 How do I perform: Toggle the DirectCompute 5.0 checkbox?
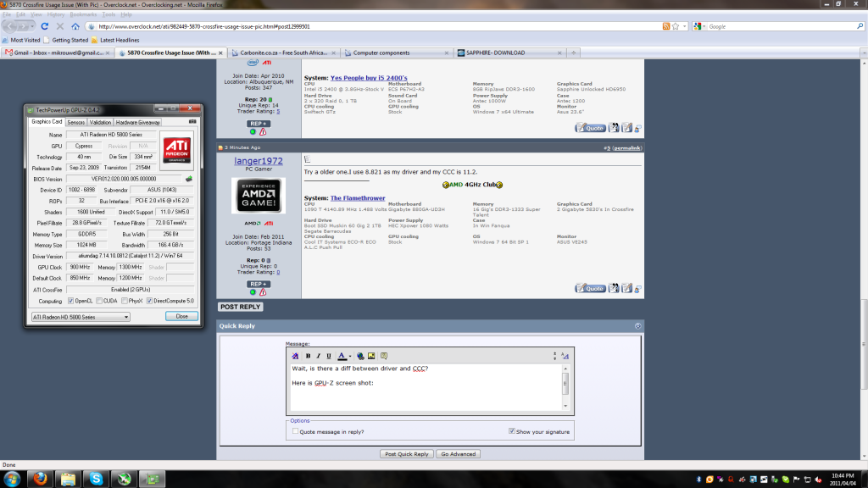click(x=149, y=301)
